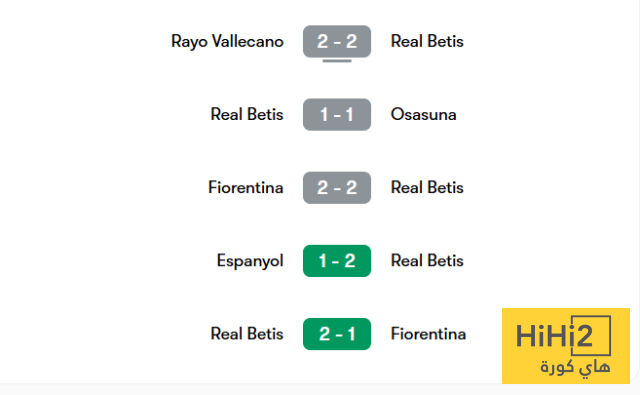The height and width of the screenshot is (395, 640).
Task: Click the gray bar at the bottom edge
Action: pyautogui.click(x=320, y=389)
